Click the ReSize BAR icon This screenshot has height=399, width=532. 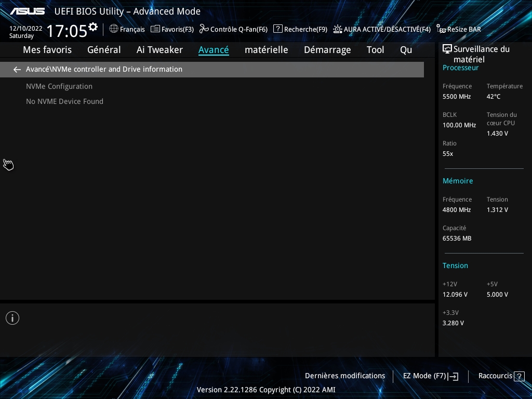(x=441, y=29)
